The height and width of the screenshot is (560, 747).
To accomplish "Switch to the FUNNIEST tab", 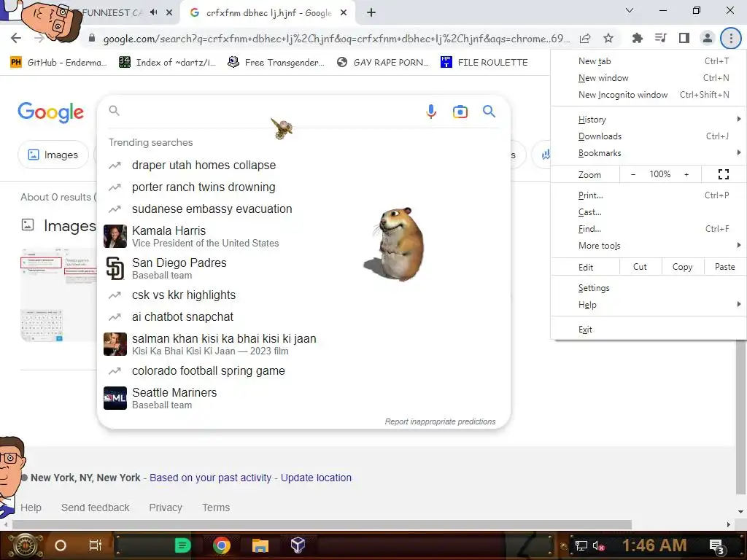I will 112,13.
